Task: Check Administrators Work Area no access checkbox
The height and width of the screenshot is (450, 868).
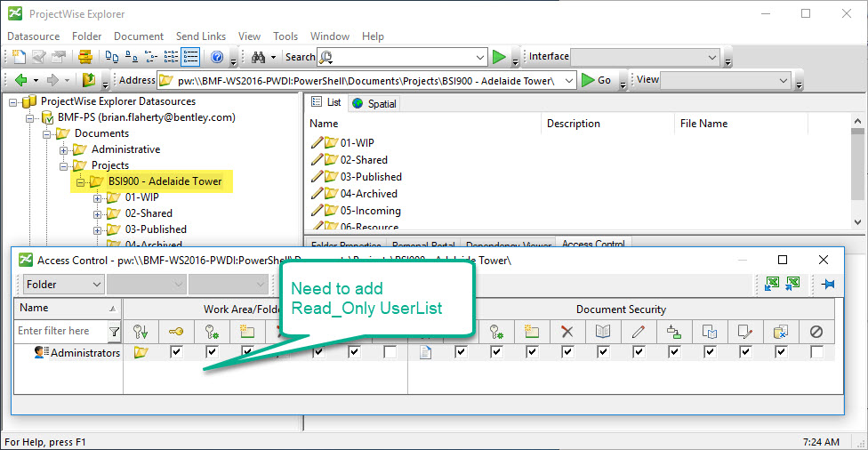Action: pyautogui.click(x=390, y=352)
